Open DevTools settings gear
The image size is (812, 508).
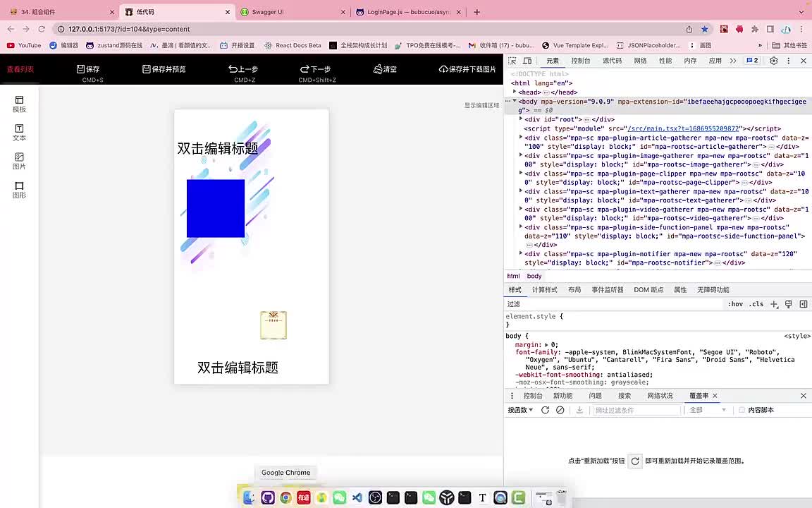pyautogui.click(x=774, y=61)
